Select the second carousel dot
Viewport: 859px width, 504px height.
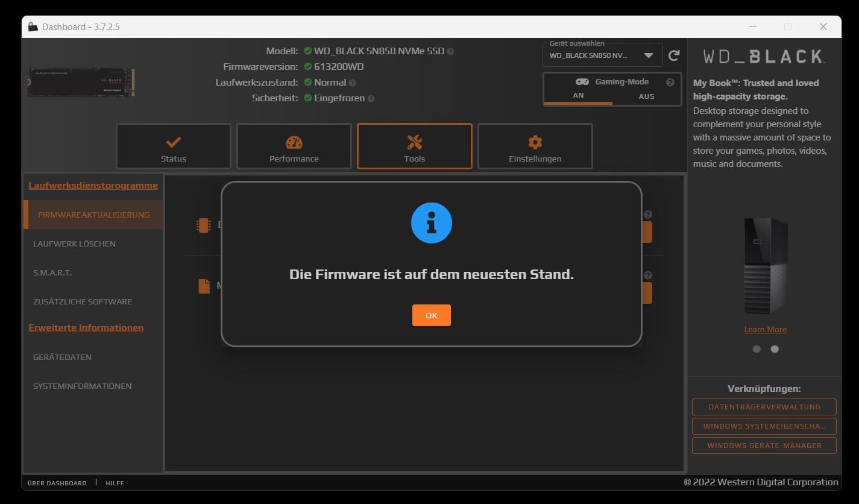(775, 349)
